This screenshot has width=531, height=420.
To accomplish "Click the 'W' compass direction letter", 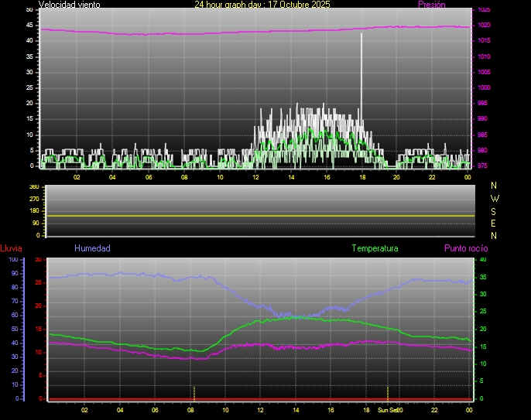I will pos(495,198).
